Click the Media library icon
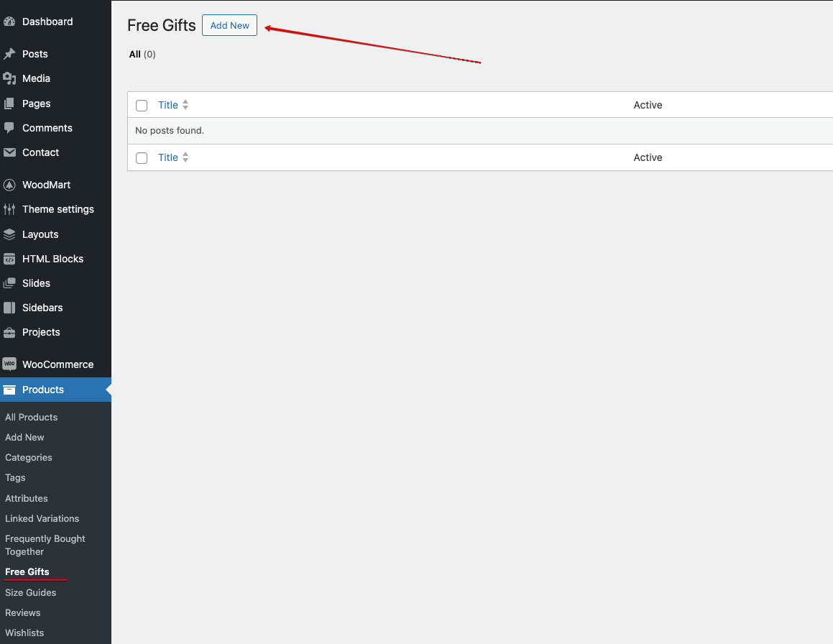The image size is (833, 644). [x=9, y=78]
